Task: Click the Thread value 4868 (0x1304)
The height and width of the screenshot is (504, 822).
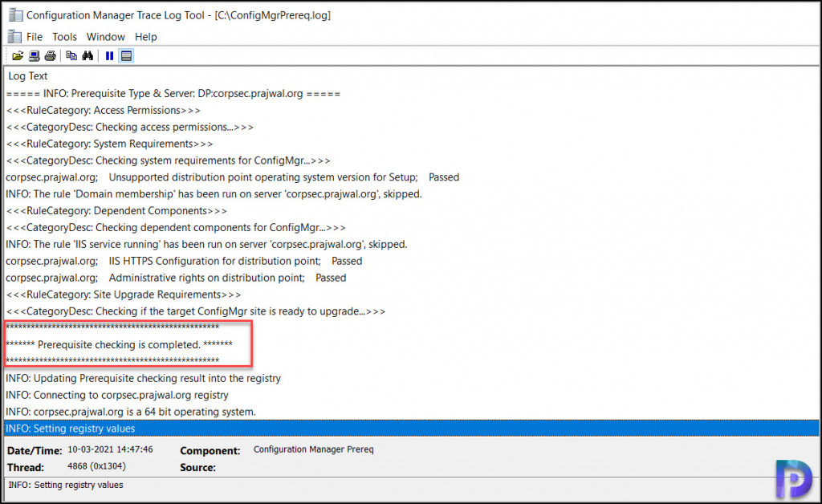Action: [96, 466]
